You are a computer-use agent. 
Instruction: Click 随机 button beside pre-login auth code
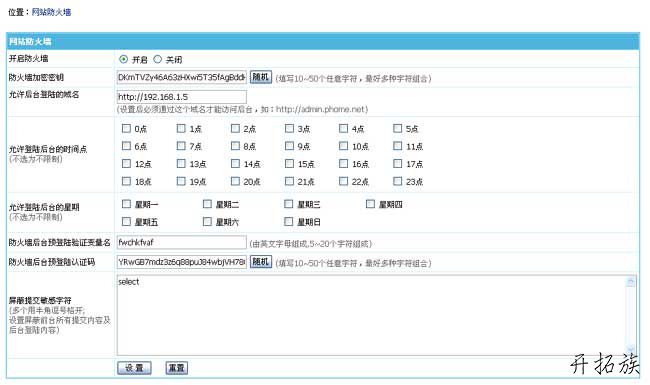click(261, 262)
